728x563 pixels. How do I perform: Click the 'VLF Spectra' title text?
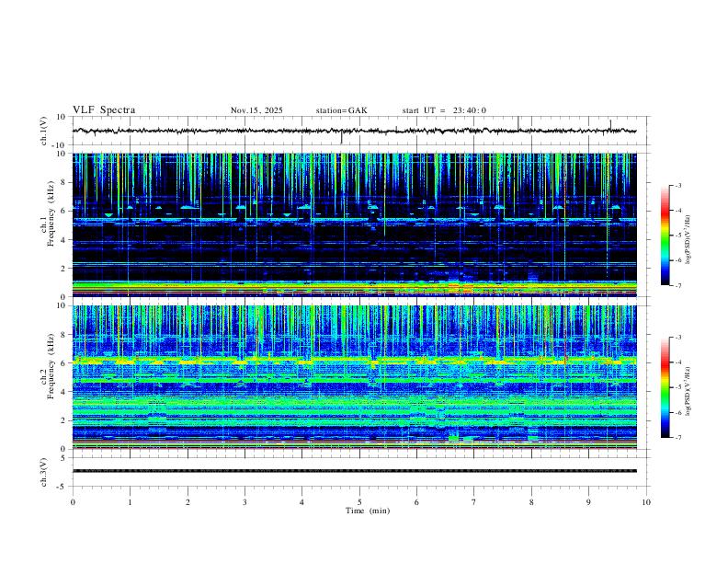(x=104, y=110)
